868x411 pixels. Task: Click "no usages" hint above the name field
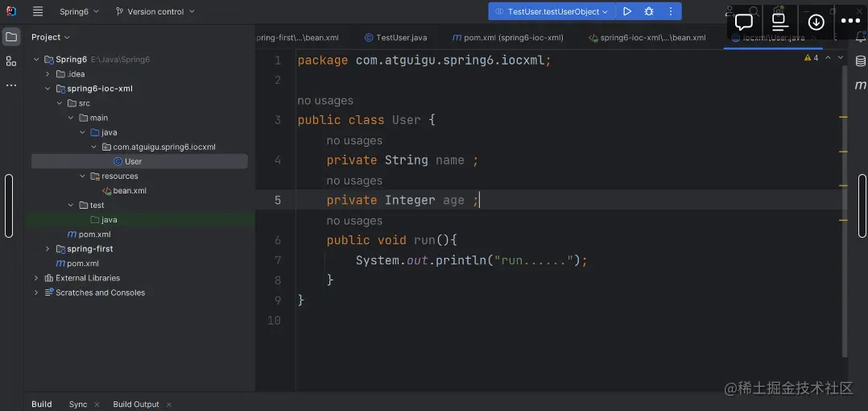(354, 141)
